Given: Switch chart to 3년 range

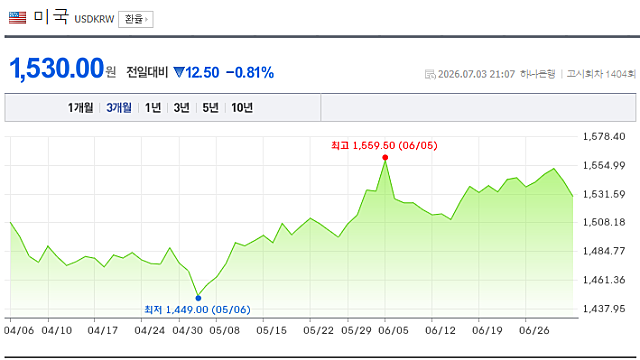Looking at the screenshot, I should [x=182, y=108].
